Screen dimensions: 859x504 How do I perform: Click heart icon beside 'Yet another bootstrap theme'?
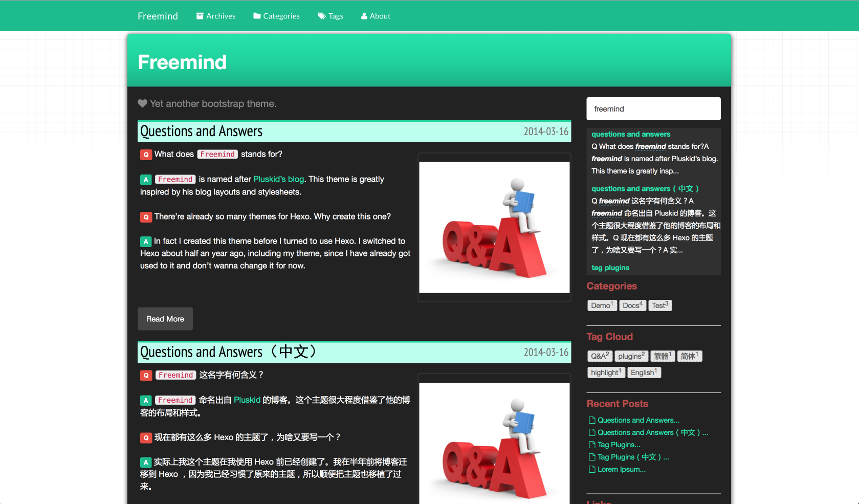click(143, 103)
